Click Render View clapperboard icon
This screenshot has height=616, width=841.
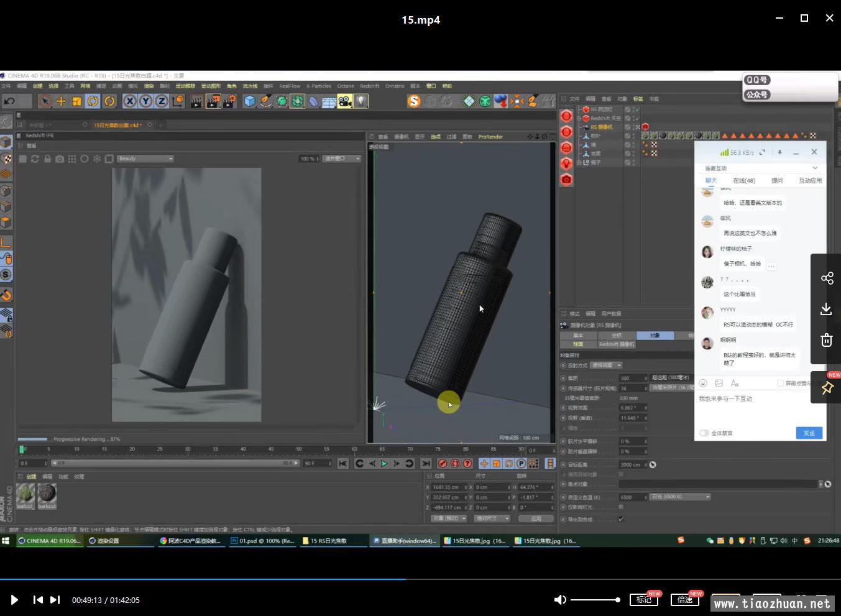coord(196,101)
